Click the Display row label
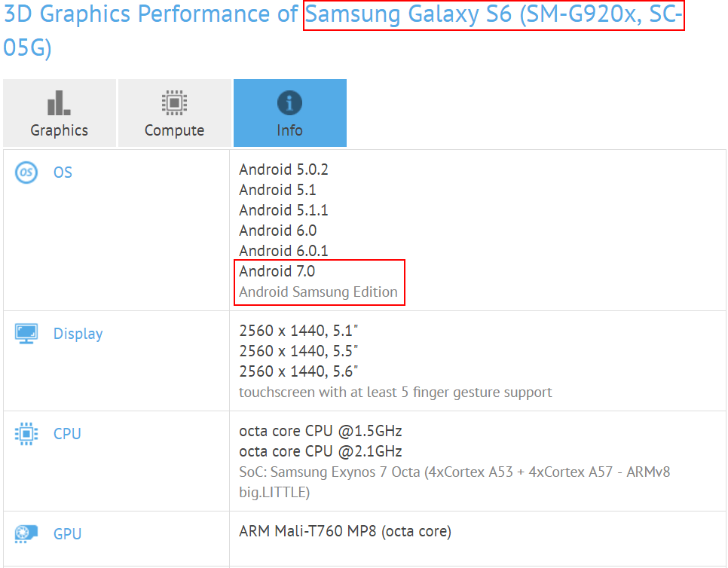The width and height of the screenshot is (728, 568). [x=78, y=334]
